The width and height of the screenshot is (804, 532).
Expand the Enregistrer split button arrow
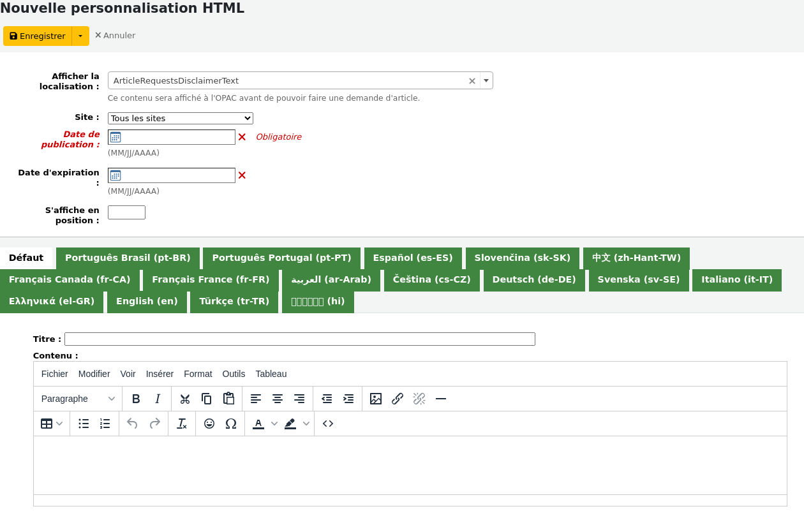point(80,36)
